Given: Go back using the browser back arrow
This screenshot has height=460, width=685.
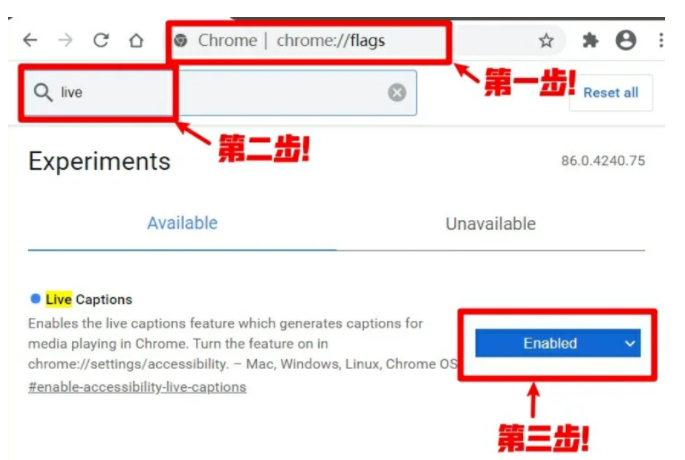Looking at the screenshot, I should (x=30, y=40).
